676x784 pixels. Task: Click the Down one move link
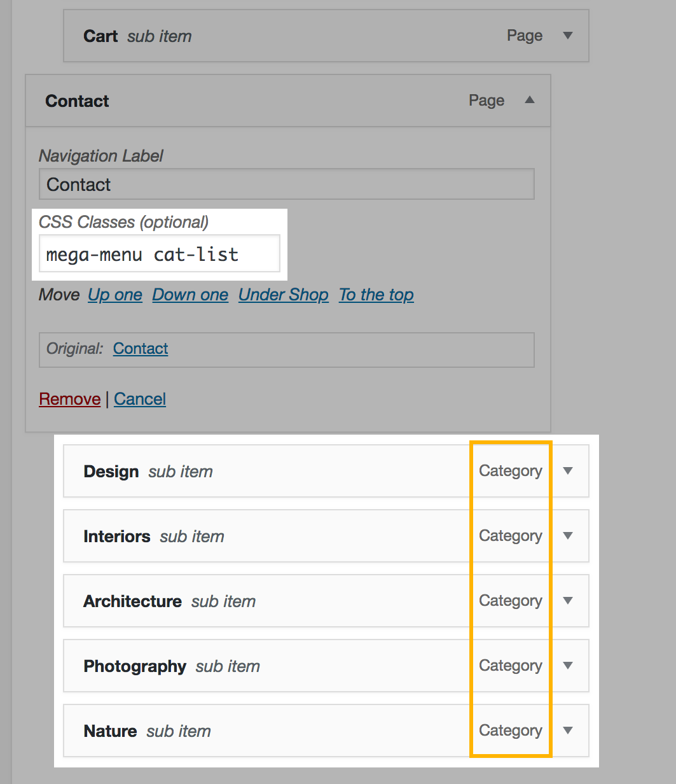(x=190, y=295)
